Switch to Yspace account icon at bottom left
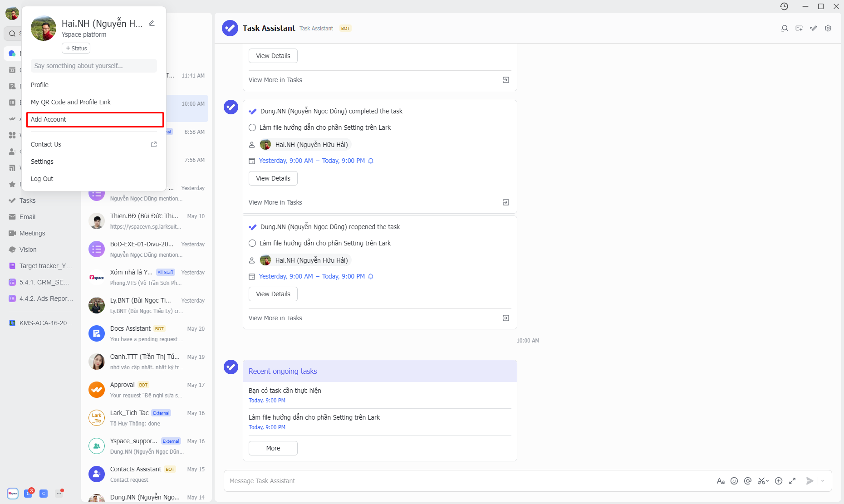The height and width of the screenshot is (504, 844). pos(13,494)
